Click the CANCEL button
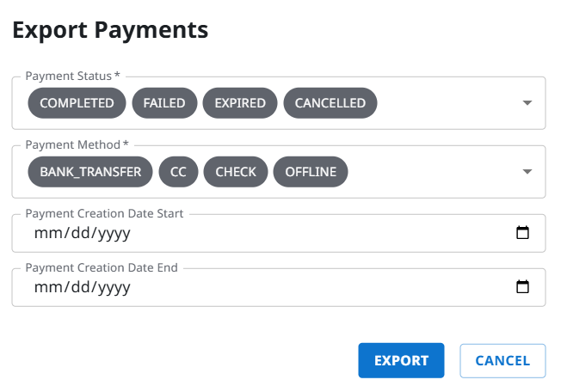Viewport: 561px width, 392px height. click(502, 361)
